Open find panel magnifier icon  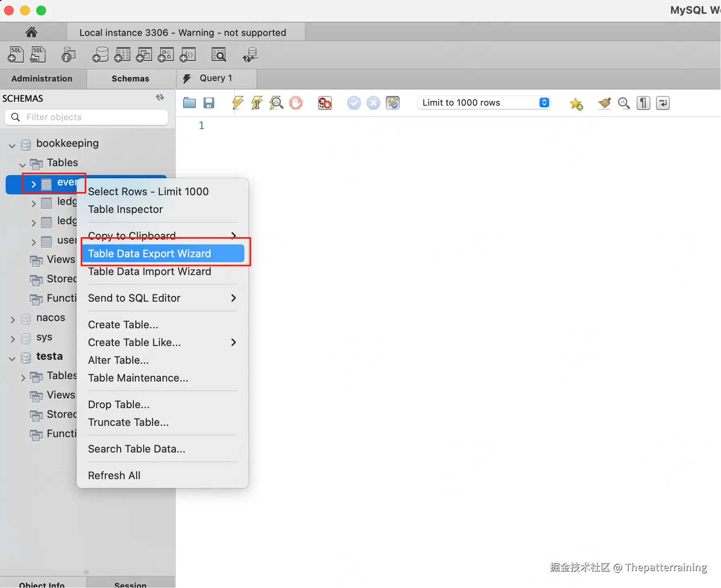624,103
